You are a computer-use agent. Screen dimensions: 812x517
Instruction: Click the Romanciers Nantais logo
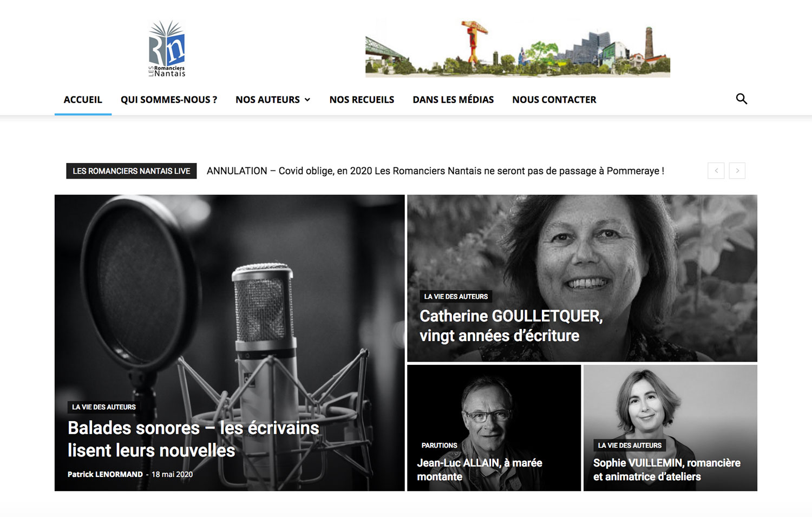click(x=167, y=49)
